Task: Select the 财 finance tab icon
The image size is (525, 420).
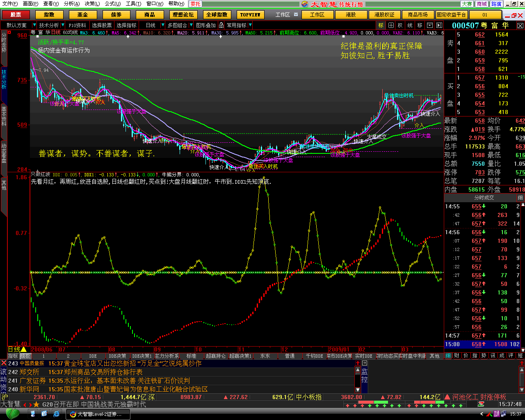Action: (457, 356)
